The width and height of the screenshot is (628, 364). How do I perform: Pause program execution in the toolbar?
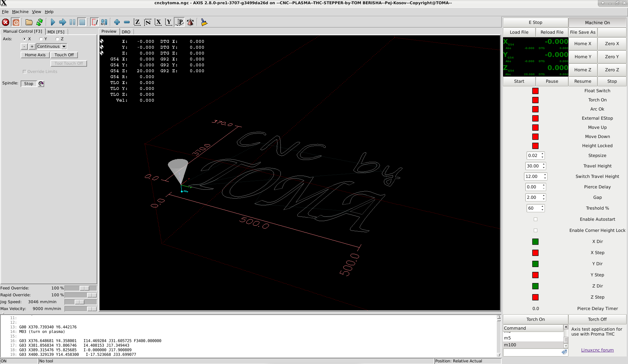pyautogui.click(x=72, y=22)
